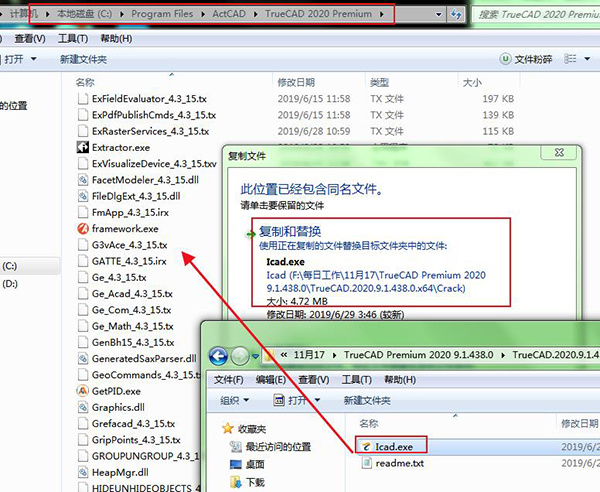Click the GetPID.exe application icon
Screen dimensions: 600x492
[x=83, y=391]
